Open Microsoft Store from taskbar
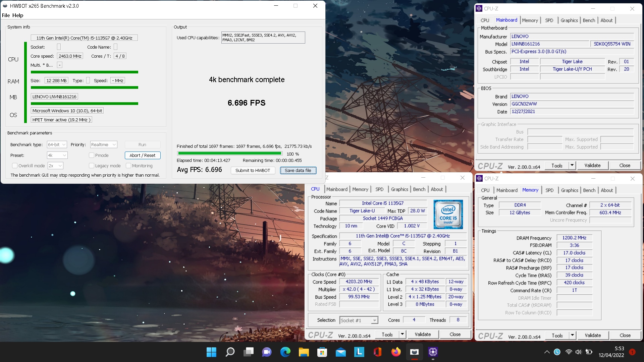 point(322,352)
